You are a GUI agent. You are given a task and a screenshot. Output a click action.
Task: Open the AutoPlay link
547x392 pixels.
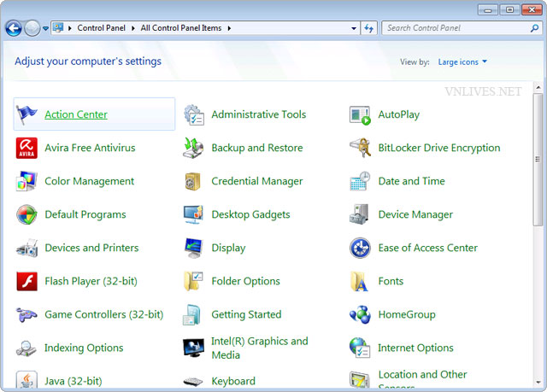click(x=399, y=114)
